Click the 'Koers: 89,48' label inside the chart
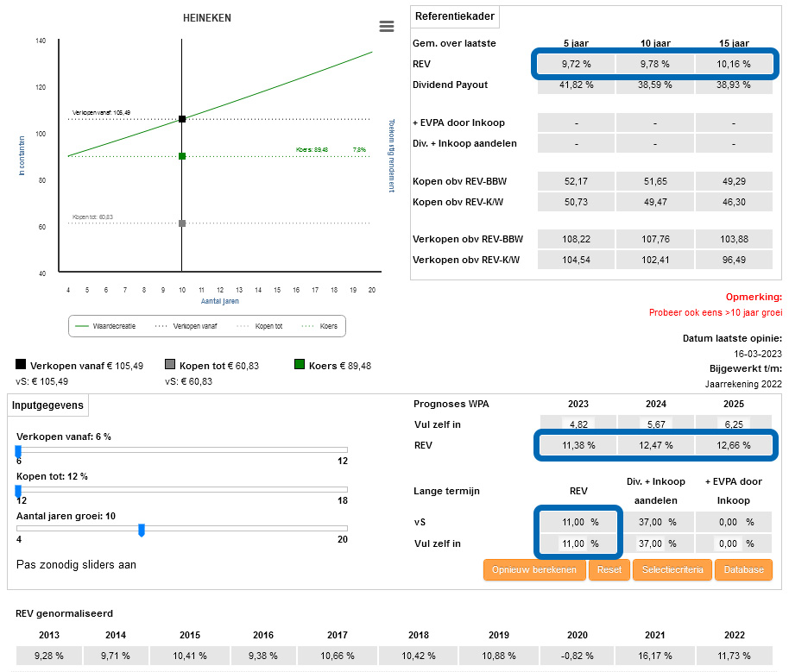Screen dimensions: 789x672 (x=312, y=150)
